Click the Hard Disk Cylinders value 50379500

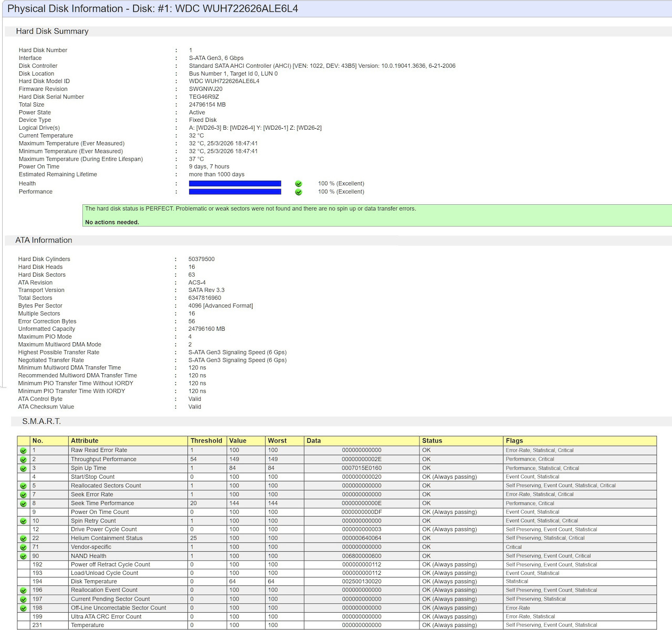[x=202, y=259]
